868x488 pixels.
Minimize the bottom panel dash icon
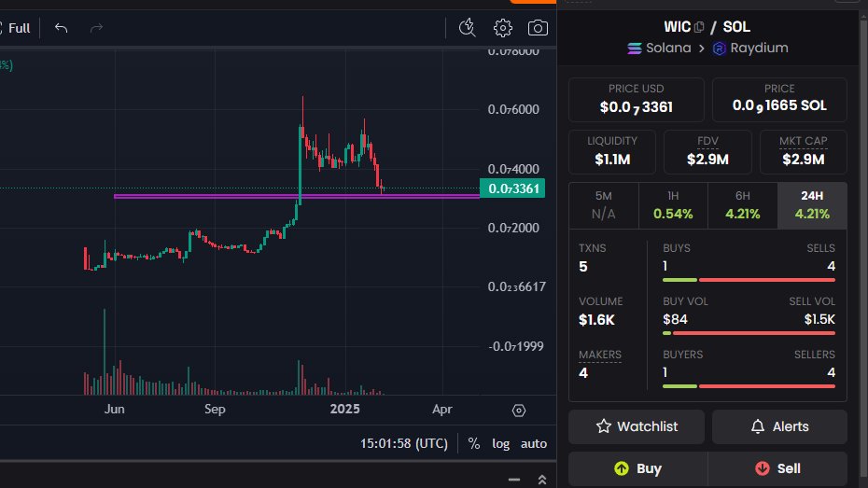(x=514, y=480)
